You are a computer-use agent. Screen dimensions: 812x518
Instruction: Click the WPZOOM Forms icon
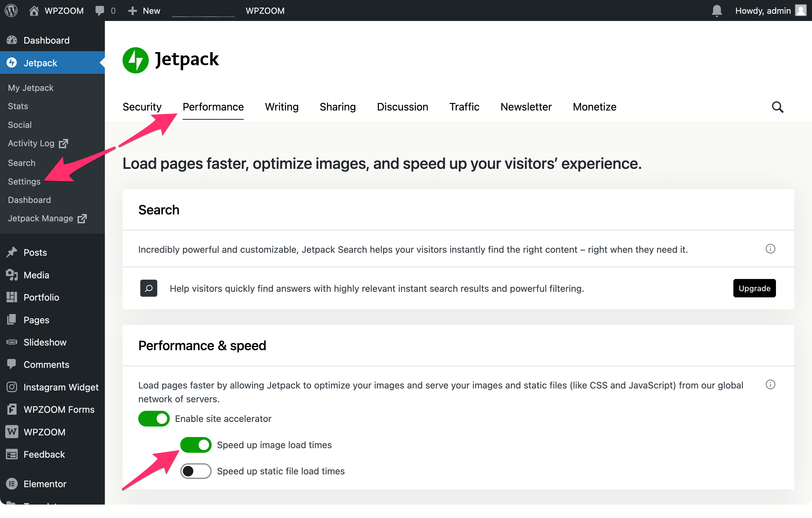coord(12,409)
